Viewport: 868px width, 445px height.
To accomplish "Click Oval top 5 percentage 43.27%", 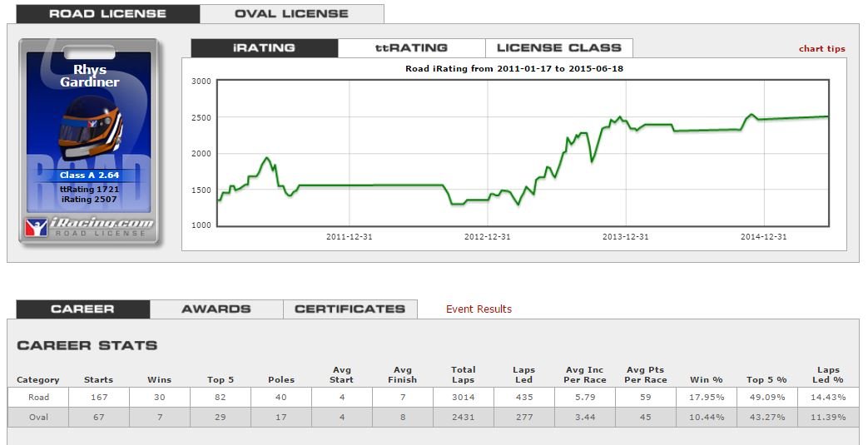I will 767,418.
